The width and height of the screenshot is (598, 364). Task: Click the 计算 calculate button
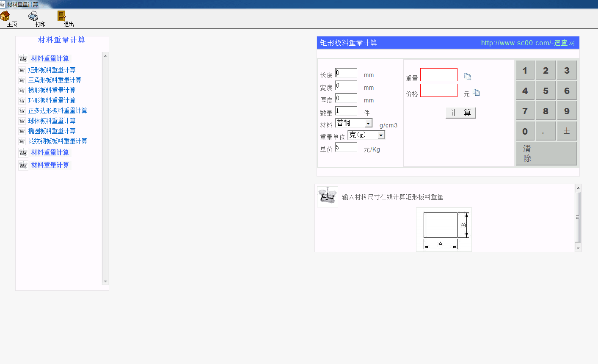pos(460,113)
